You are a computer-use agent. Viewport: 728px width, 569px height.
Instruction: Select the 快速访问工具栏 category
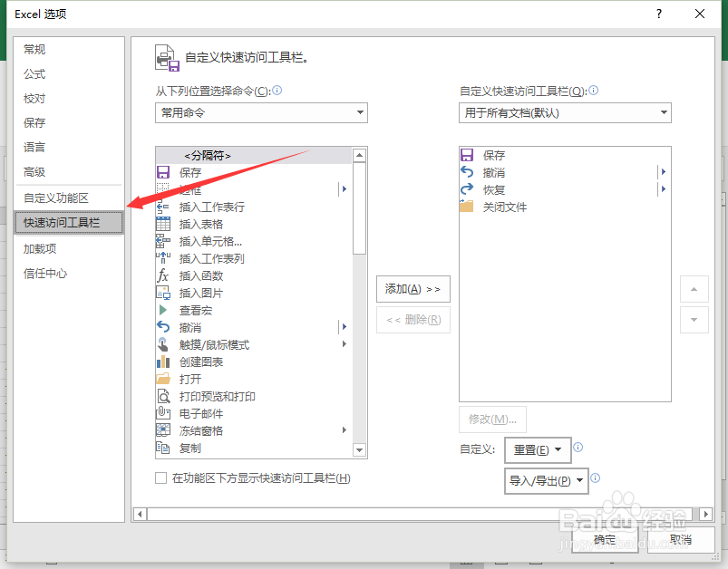click(x=69, y=222)
